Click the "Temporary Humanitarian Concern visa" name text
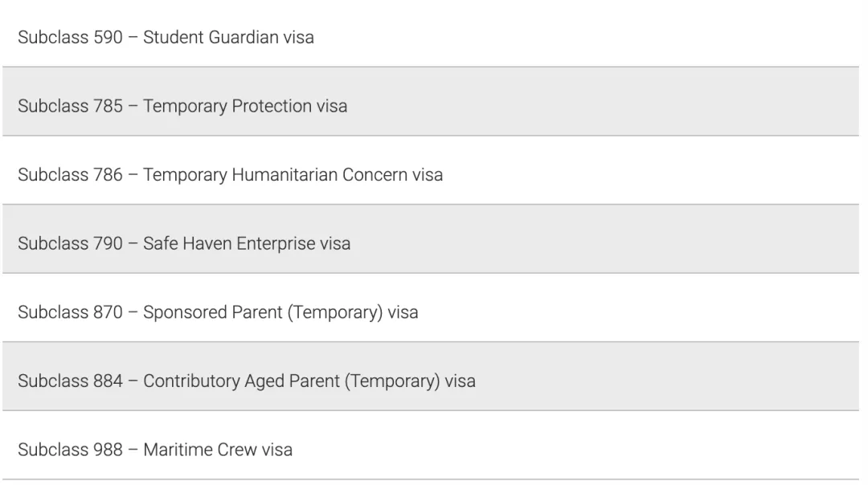This screenshot has width=868, height=485. coord(293,175)
